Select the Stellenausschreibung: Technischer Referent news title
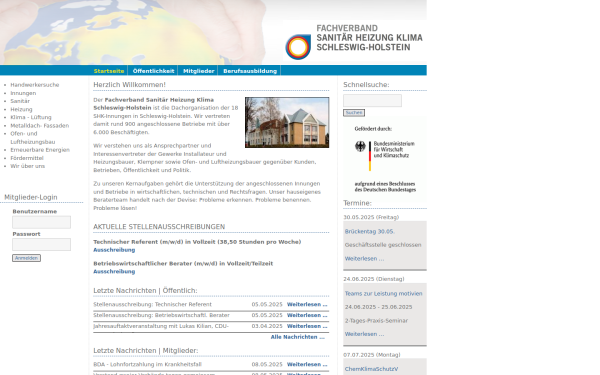Screen dimensions: 600x375 click(x=152, y=305)
